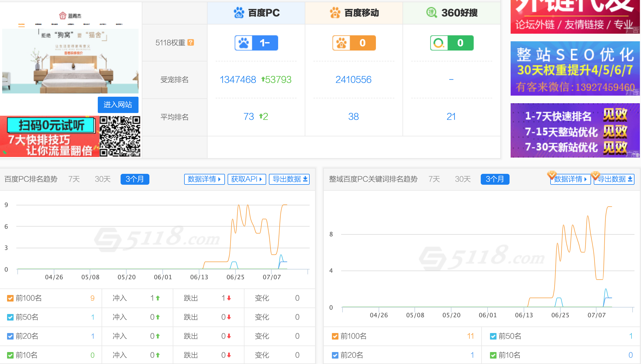Screen dimensions: 641x364
Task: Click the 论坛外链 red ad banner
Action: point(575,17)
